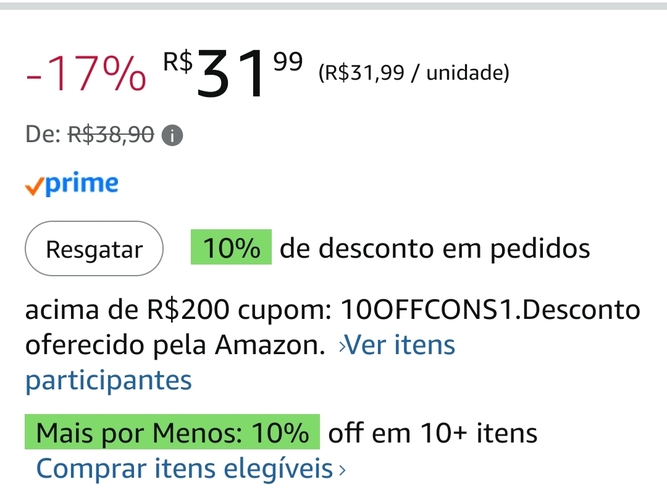Click the "off em 10+ itens" text
This screenshot has height=500, width=667.
[432, 433]
